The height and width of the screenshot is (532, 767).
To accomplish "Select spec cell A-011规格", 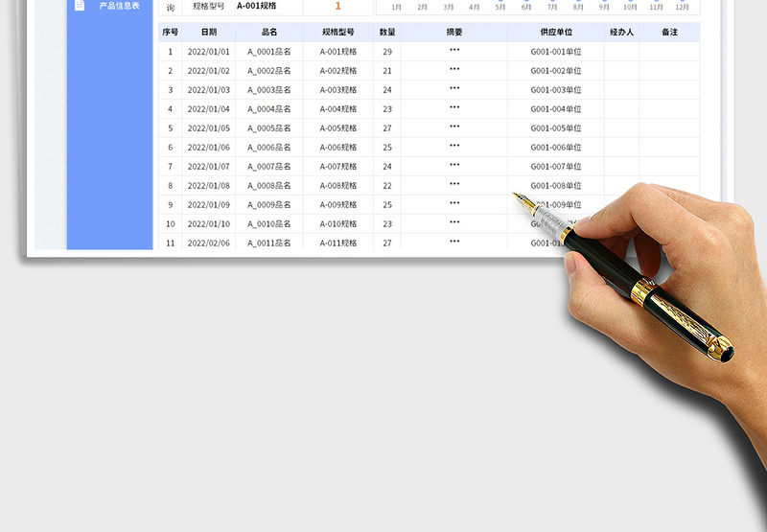I will tap(338, 243).
